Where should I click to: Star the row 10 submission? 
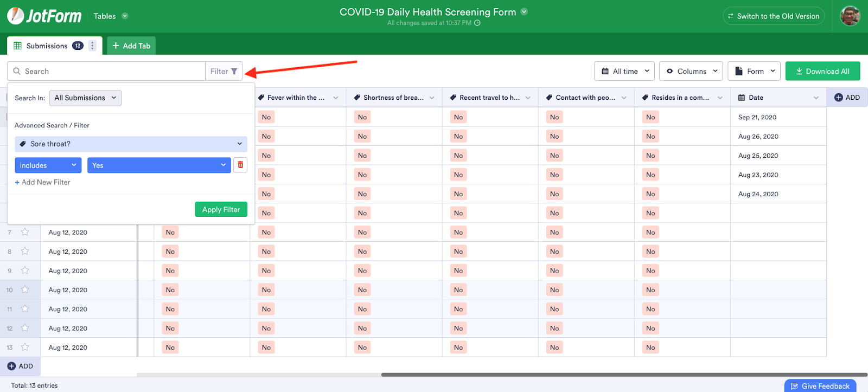25,290
